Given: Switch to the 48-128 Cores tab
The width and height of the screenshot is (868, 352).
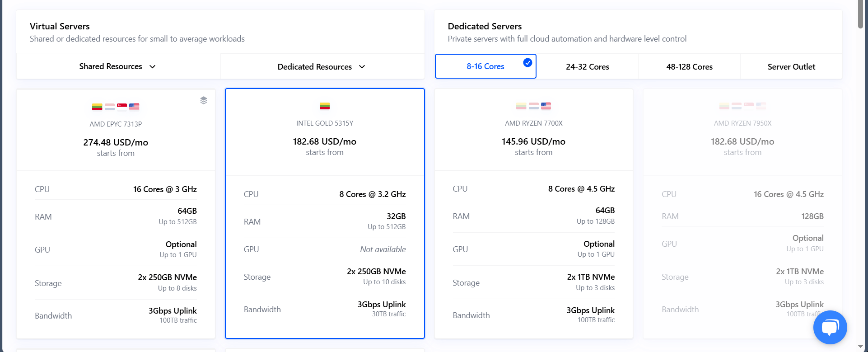Looking at the screenshot, I should pos(689,67).
